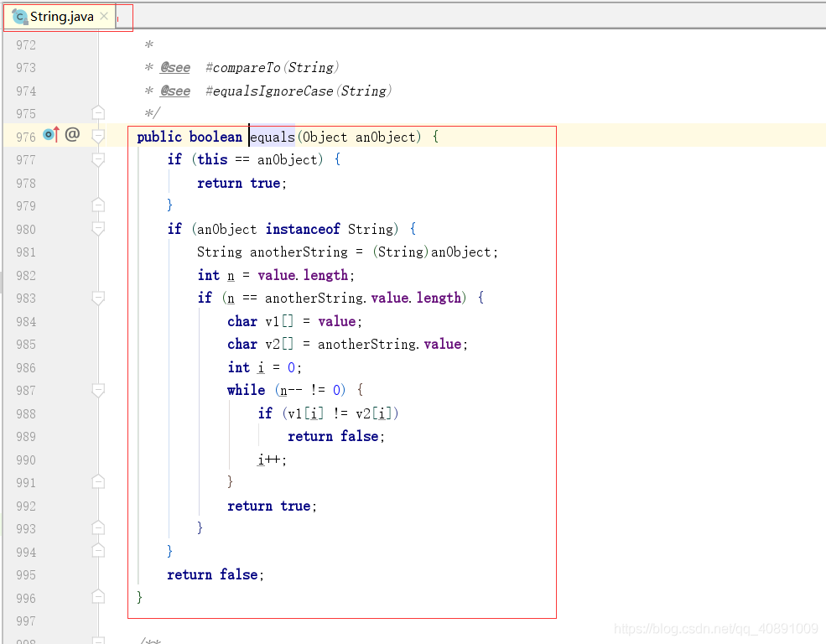
Task: Click 'char v2[]' declaration on line 985
Action: (x=260, y=345)
